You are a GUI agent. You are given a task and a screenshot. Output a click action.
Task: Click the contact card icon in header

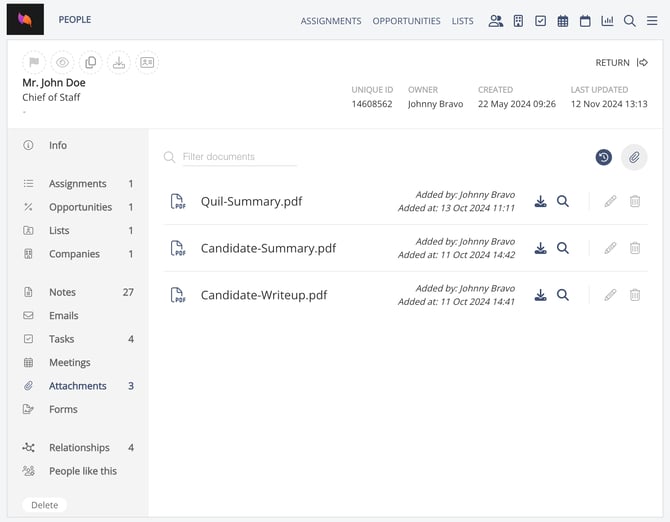point(147,62)
